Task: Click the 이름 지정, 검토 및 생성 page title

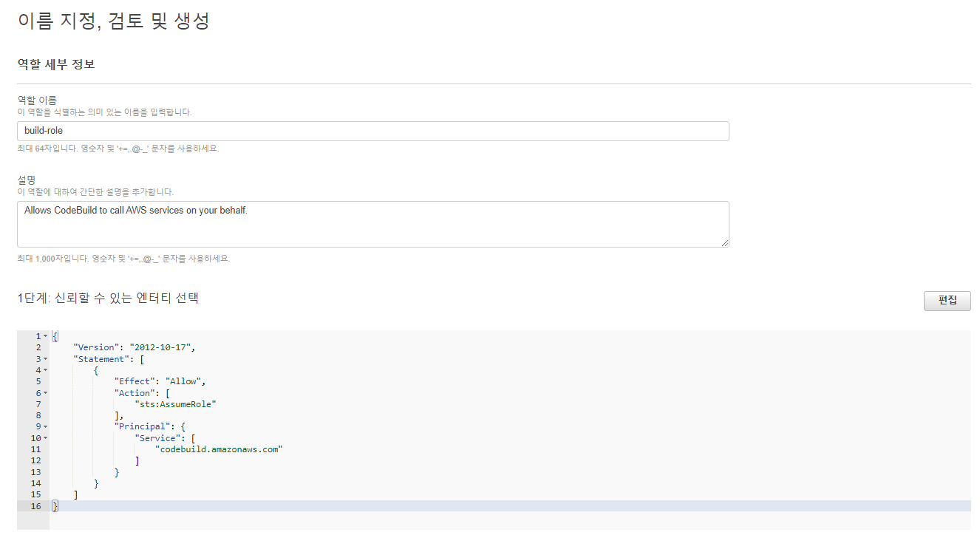Action: coord(114,20)
